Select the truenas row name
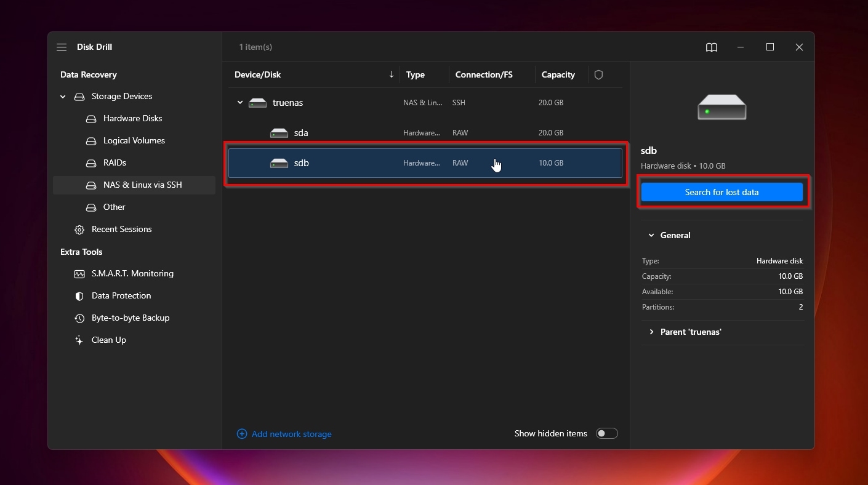 287,103
